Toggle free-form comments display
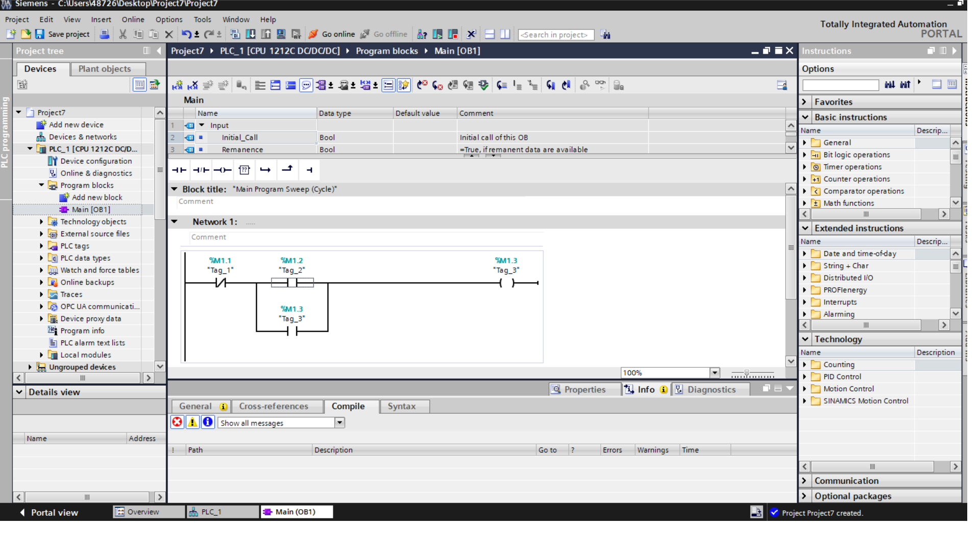 (306, 85)
